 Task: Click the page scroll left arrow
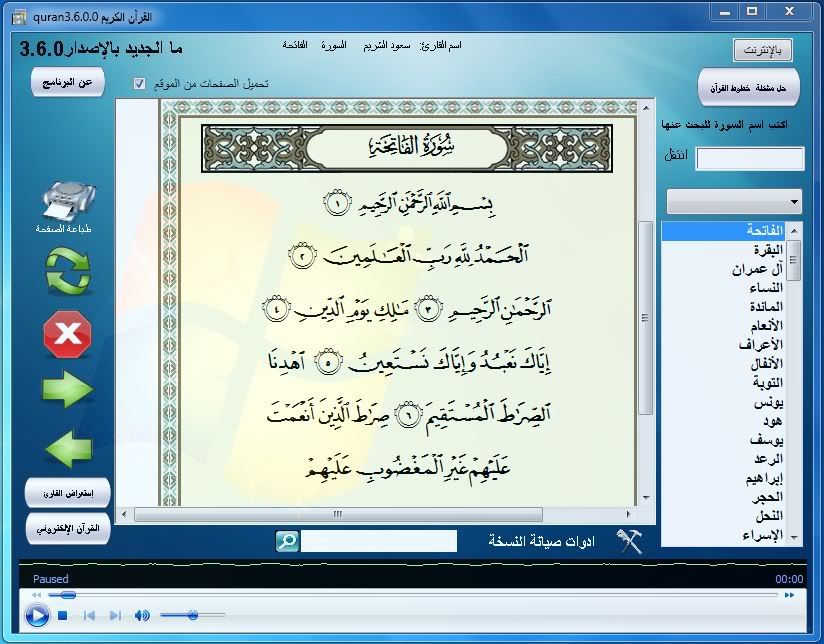[x=124, y=514]
